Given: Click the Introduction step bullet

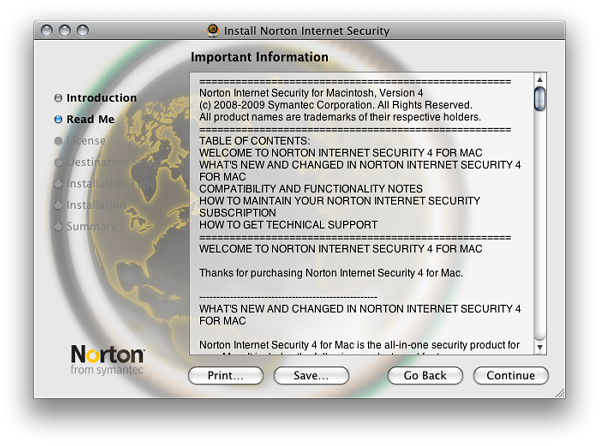Looking at the screenshot, I should (x=59, y=98).
